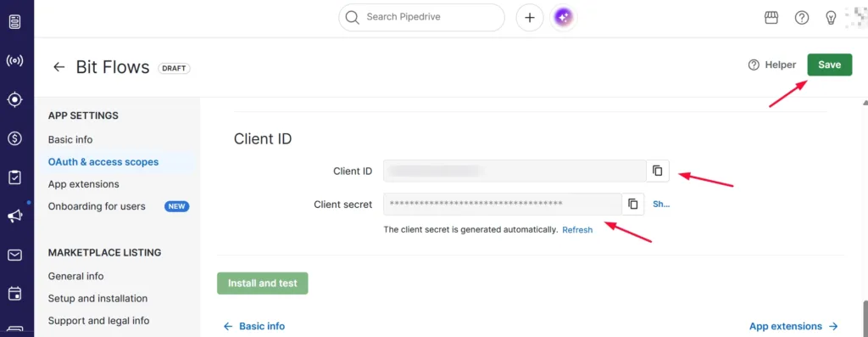This screenshot has height=337, width=868.
Task: Open the Helper panel
Action: (771, 65)
